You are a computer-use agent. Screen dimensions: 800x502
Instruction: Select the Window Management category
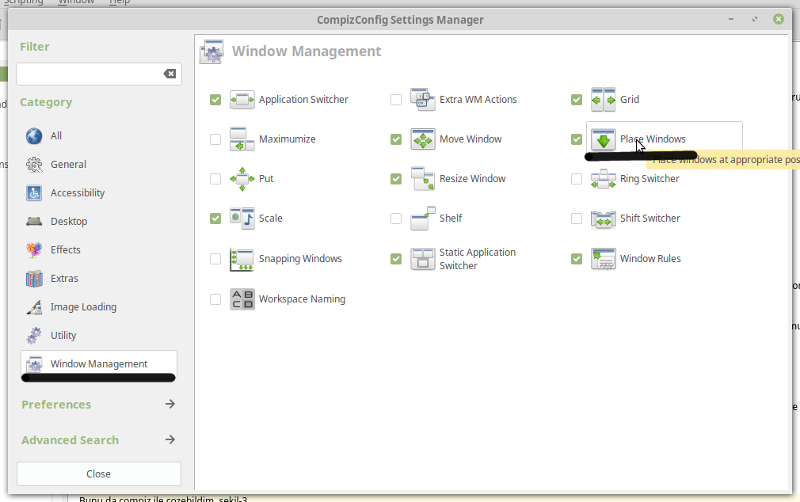point(99,364)
